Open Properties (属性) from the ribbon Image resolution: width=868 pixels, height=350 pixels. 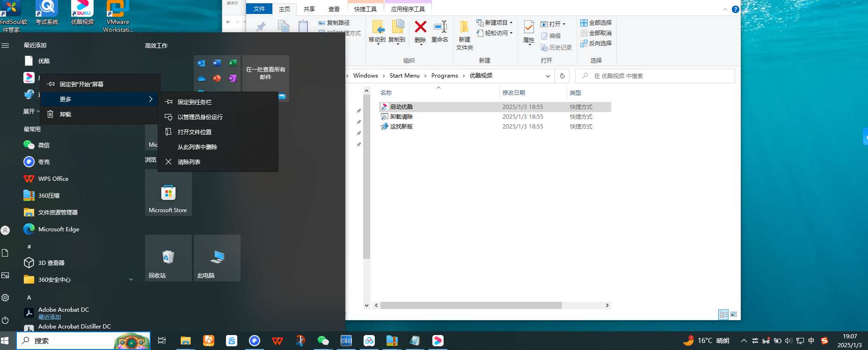pos(529,27)
